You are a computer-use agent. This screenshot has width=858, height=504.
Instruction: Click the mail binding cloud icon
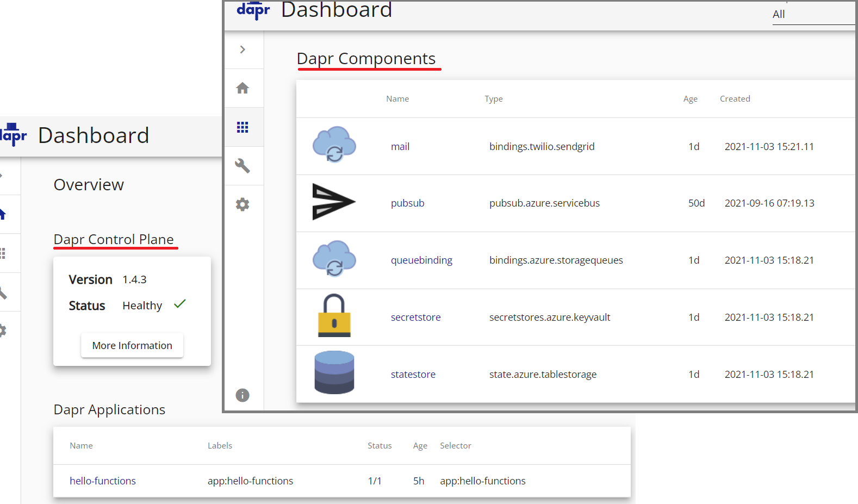point(334,145)
